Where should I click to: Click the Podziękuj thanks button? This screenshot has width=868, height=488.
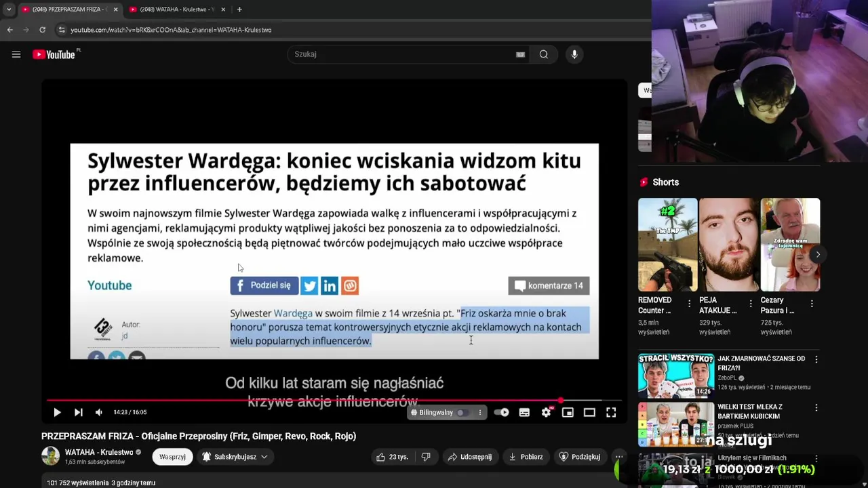(x=579, y=457)
